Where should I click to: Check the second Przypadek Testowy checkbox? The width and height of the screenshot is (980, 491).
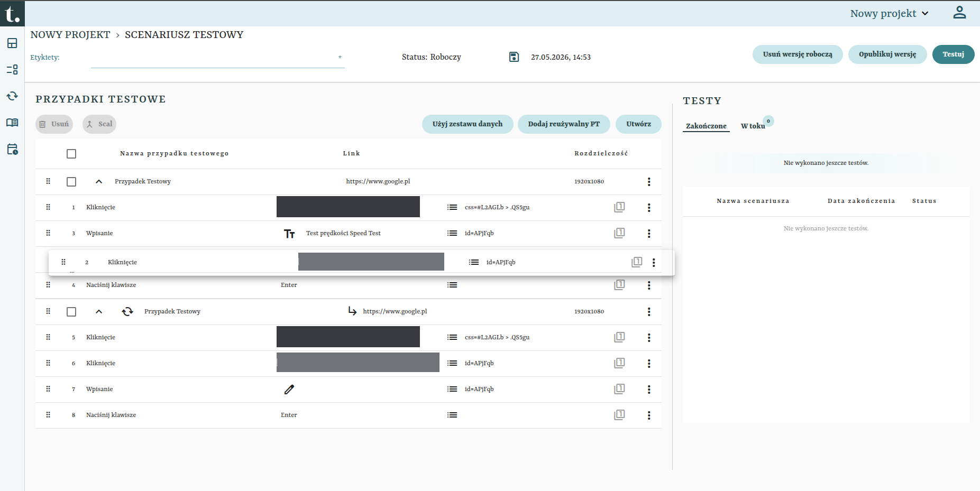click(x=71, y=312)
